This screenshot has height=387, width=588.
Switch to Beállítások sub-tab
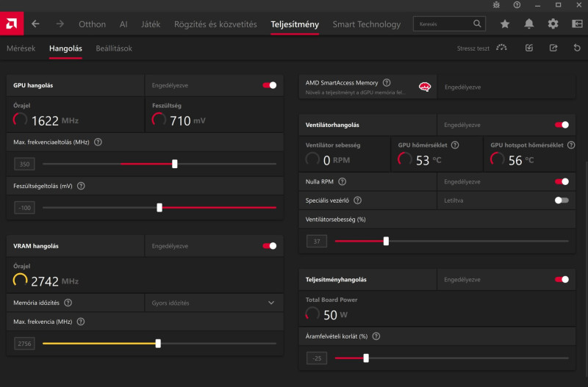coord(114,48)
